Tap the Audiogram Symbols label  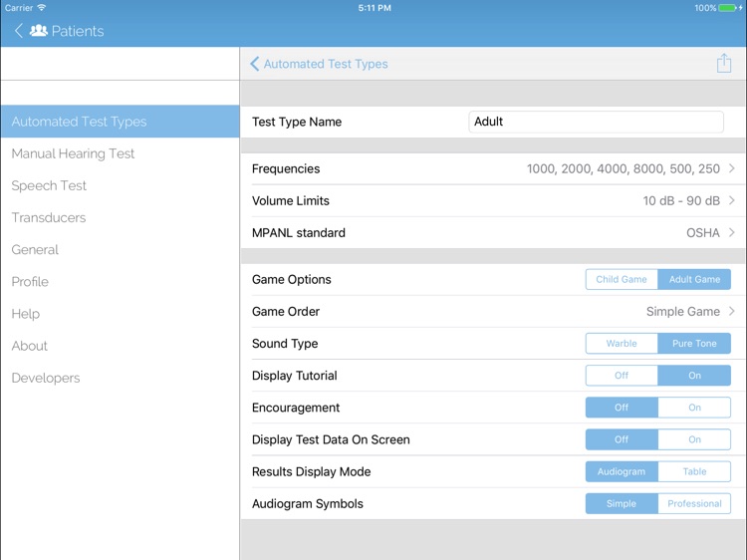(308, 504)
